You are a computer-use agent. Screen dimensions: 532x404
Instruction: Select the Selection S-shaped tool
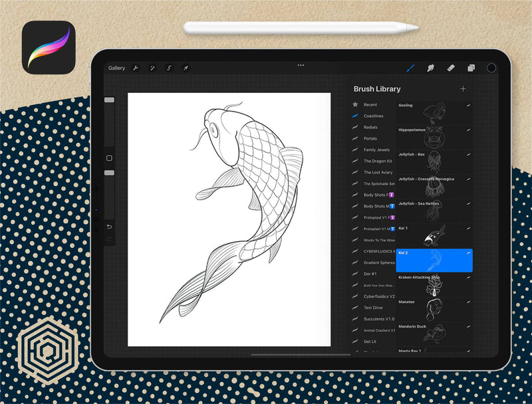[x=169, y=68]
